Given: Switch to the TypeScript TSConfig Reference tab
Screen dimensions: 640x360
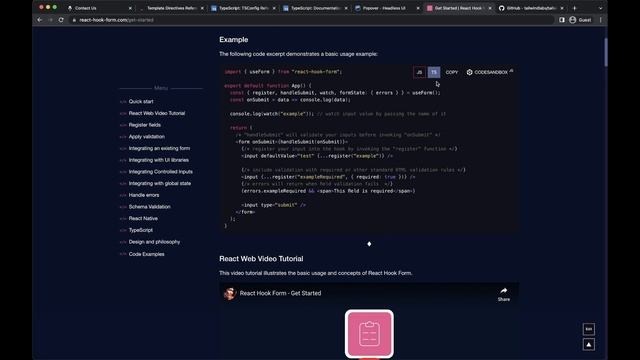Looking at the screenshot, I should [243, 8].
